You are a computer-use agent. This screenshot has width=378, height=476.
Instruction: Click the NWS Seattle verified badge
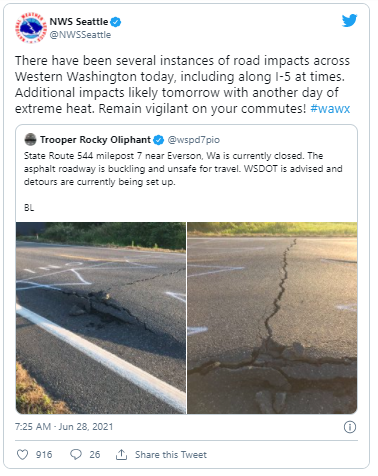pyautogui.click(x=116, y=22)
